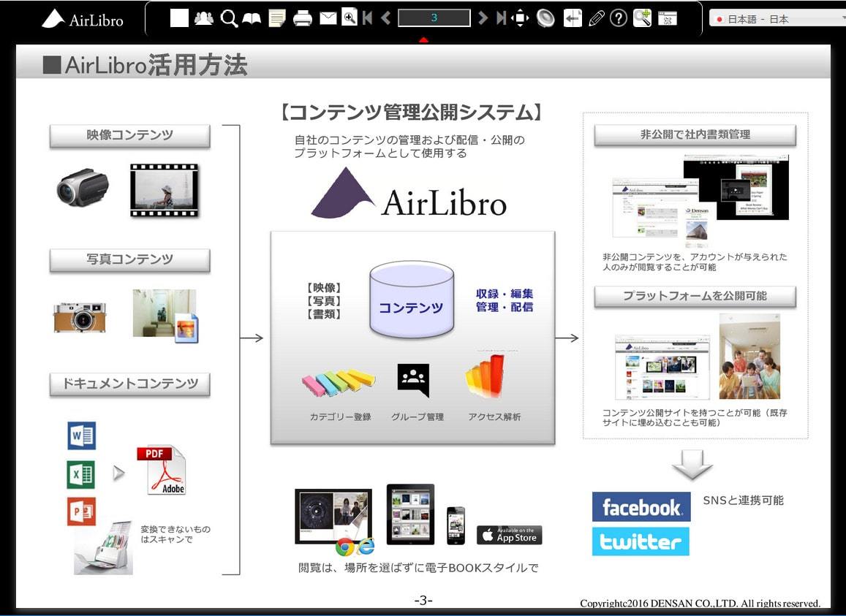Click the AirLibro活用方法 slide title
Screen dimensions: 846x616
[145, 65]
